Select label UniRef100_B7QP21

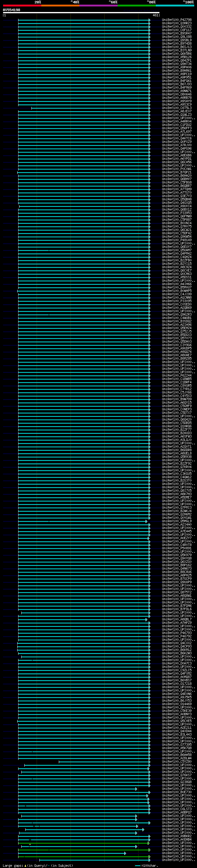click(177, 172)
